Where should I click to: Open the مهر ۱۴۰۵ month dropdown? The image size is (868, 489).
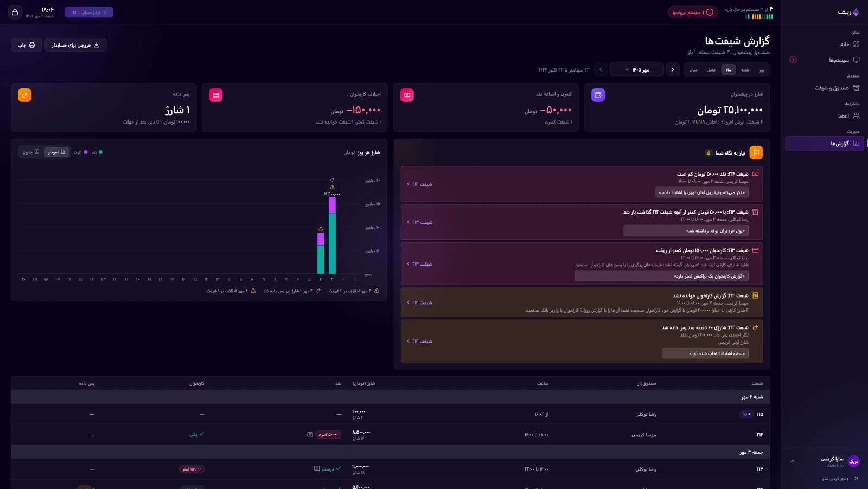(x=637, y=70)
